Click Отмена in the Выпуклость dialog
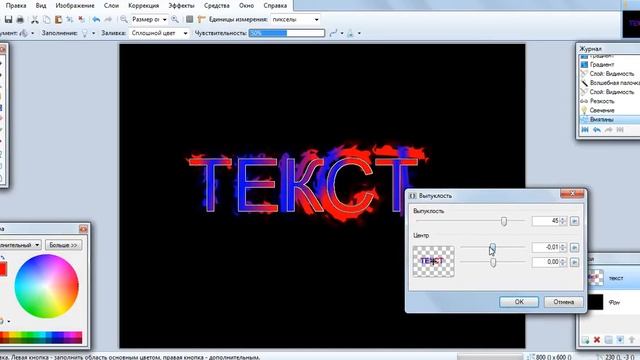 (x=563, y=302)
